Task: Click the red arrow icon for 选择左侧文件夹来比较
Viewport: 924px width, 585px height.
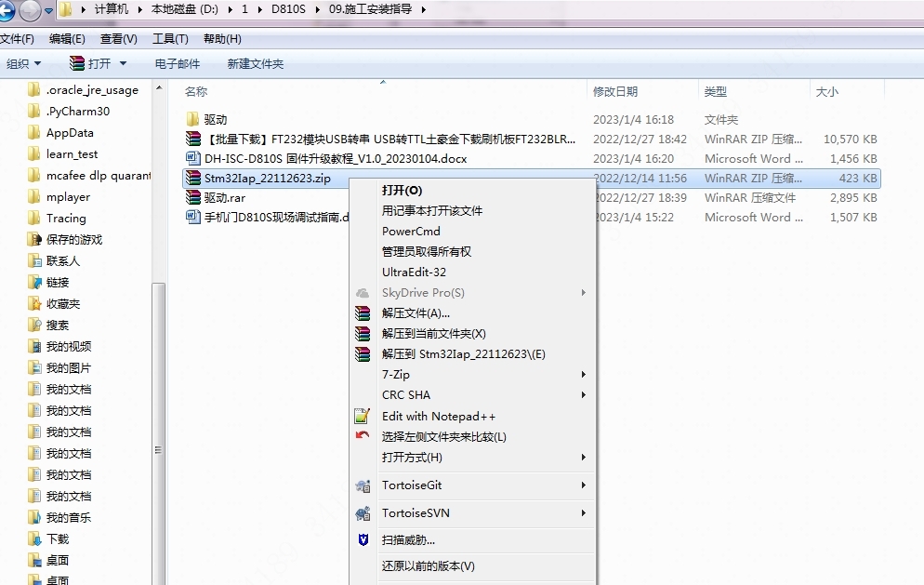Action: 363,436
